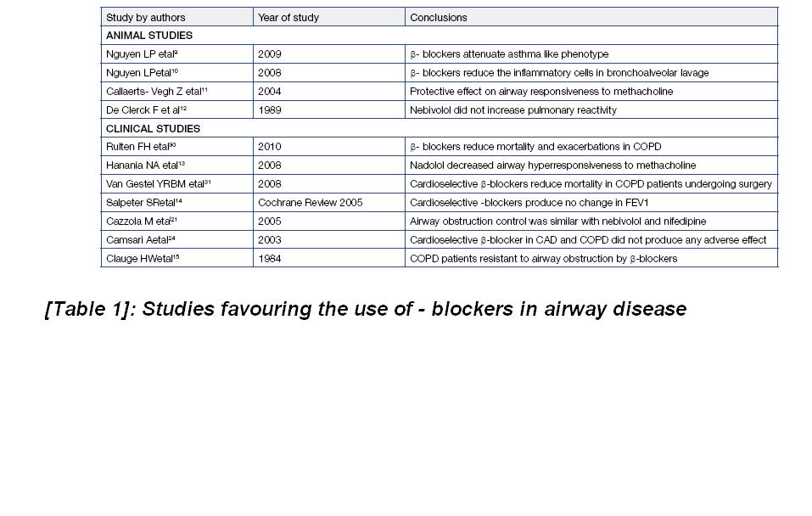Select the "De Clerck F et al" author cell
Image resolution: width=812 pixels, height=516 pixels.
[146, 110]
